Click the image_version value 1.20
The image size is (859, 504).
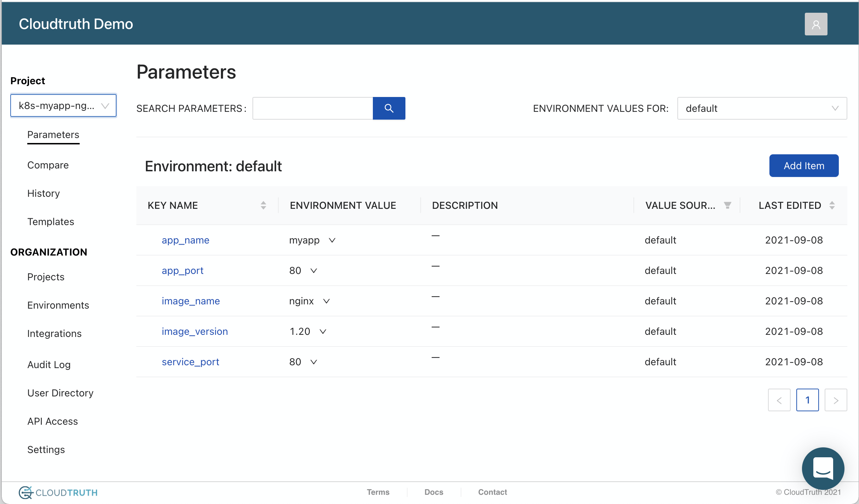(x=300, y=332)
